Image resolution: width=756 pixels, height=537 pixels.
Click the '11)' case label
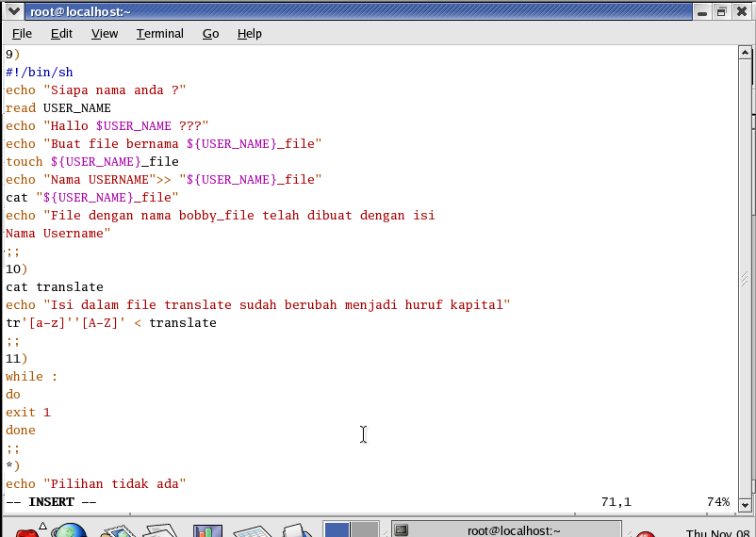[17, 359]
